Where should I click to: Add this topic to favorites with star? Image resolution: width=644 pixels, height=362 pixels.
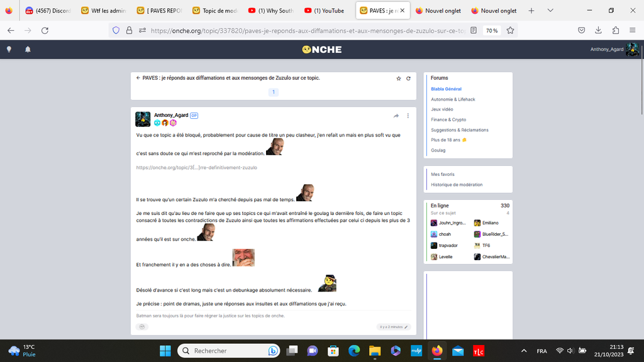398,79
